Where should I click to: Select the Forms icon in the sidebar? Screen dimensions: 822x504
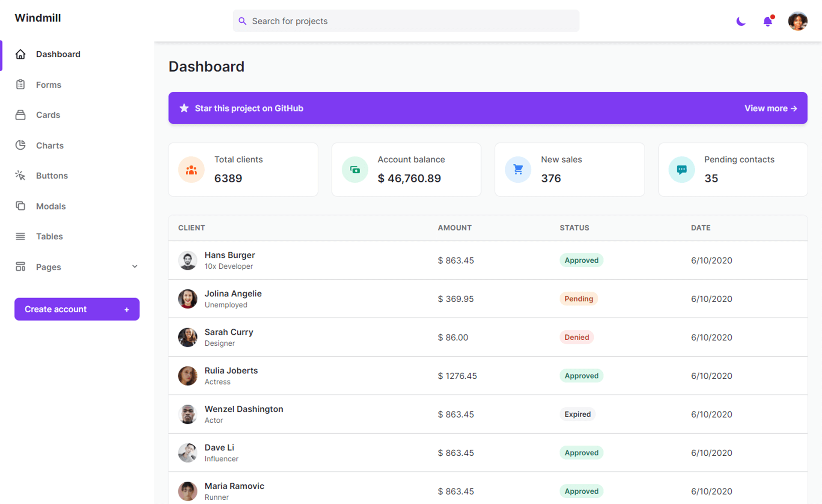coord(20,84)
